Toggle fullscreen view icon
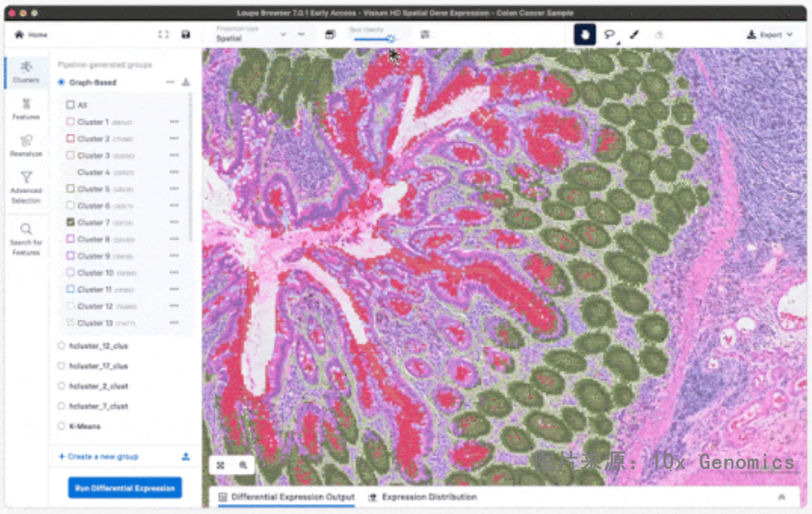Viewport: 812px width, 514px height. (163, 34)
